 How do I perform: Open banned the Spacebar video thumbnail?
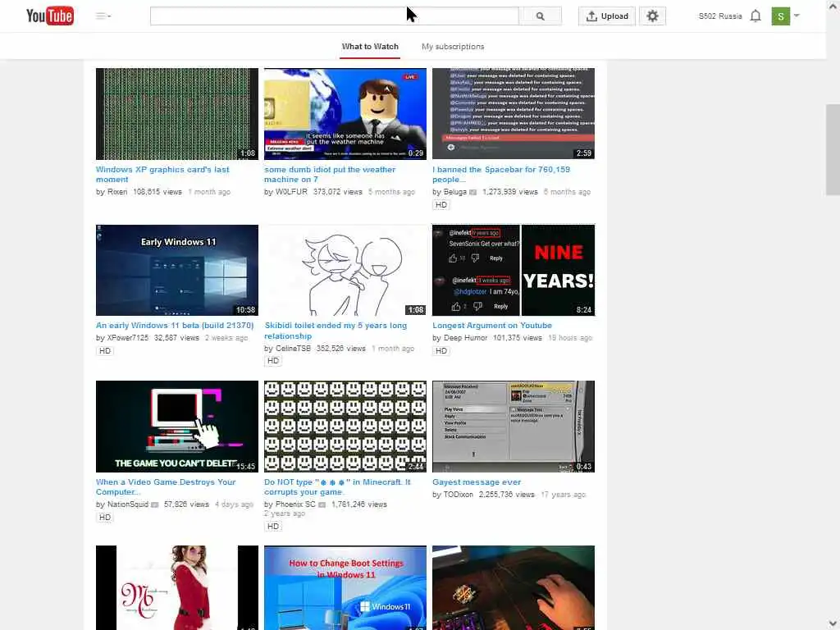click(x=514, y=113)
